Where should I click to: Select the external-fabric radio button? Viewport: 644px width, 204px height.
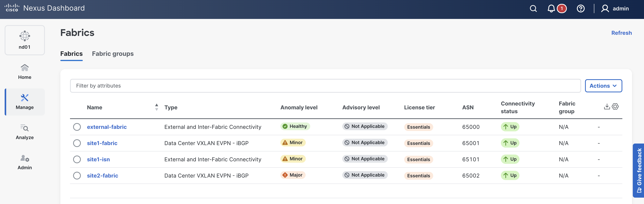coord(77,127)
